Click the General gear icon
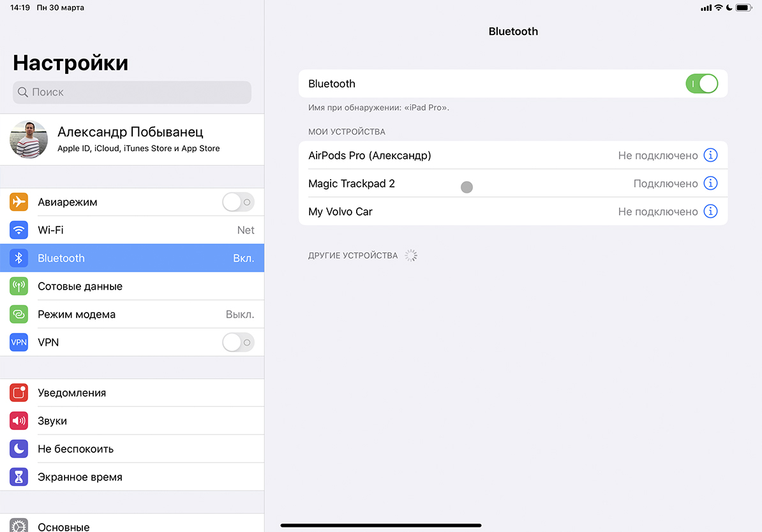 (x=19, y=525)
